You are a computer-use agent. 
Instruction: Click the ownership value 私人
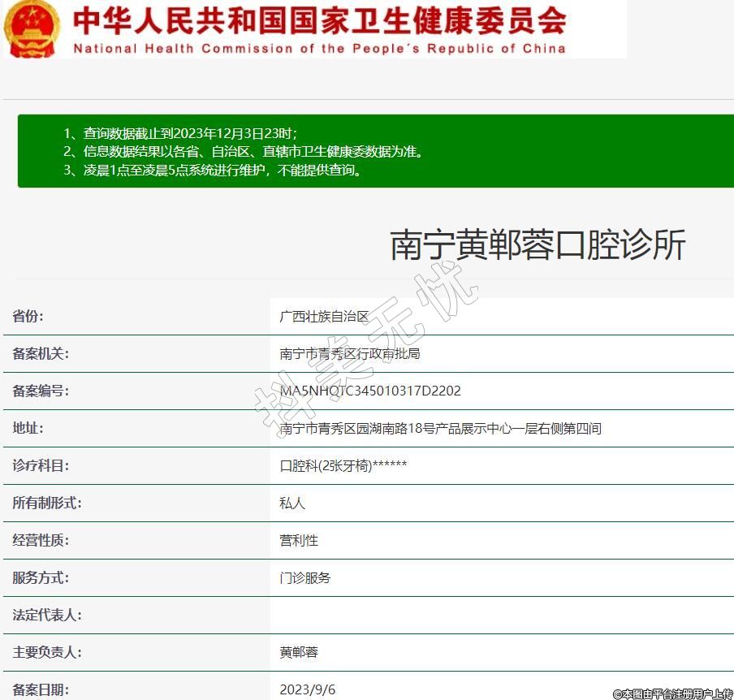[x=292, y=503]
